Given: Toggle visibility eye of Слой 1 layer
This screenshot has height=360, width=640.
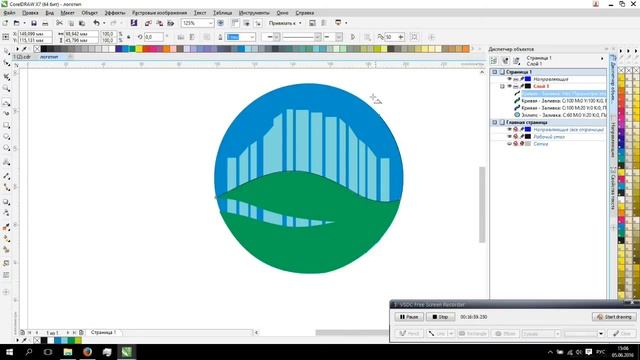Looking at the screenshot, I should 509,86.
